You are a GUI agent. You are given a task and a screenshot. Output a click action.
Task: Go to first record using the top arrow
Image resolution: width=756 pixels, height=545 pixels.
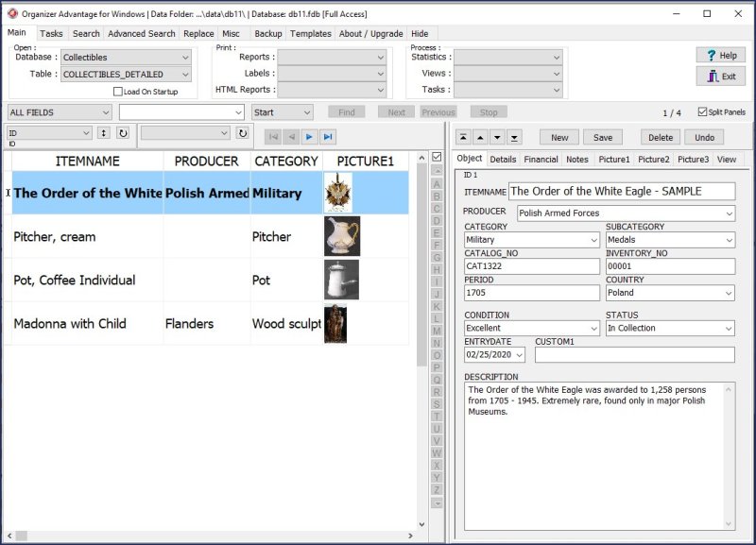pos(464,138)
